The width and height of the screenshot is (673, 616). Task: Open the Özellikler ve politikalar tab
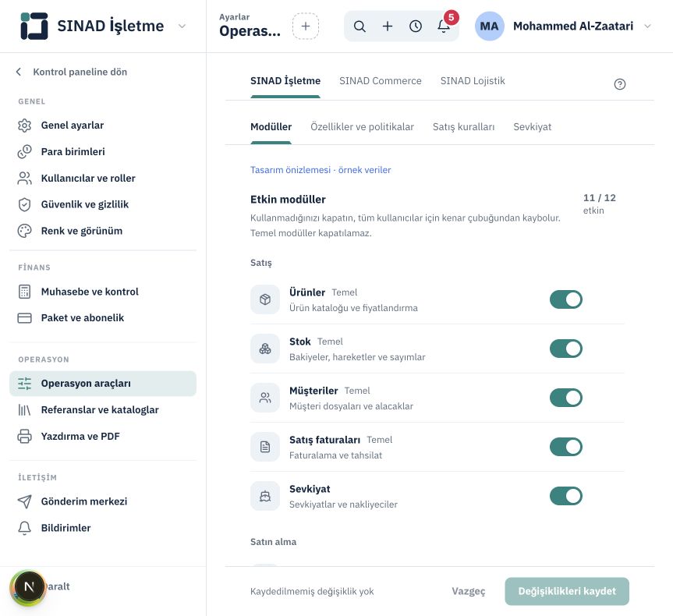click(x=363, y=127)
